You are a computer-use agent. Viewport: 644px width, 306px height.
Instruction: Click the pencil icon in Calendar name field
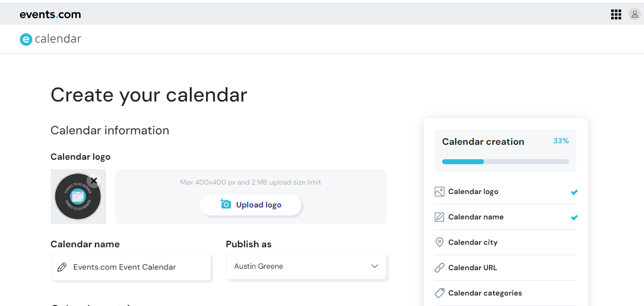click(x=62, y=267)
